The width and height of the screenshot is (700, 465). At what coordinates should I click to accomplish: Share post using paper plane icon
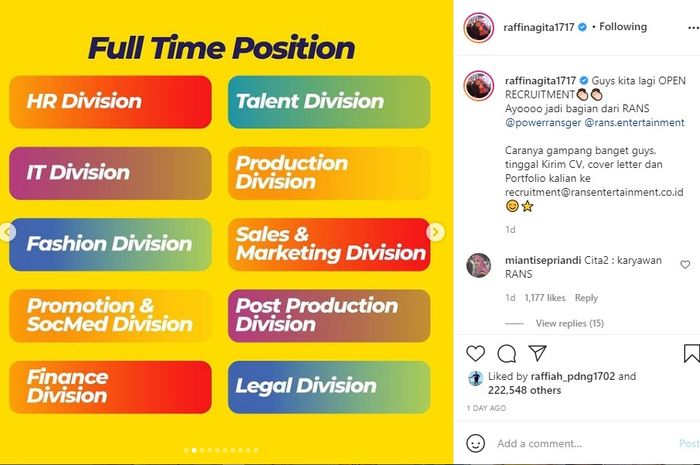pyautogui.click(x=538, y=353)
